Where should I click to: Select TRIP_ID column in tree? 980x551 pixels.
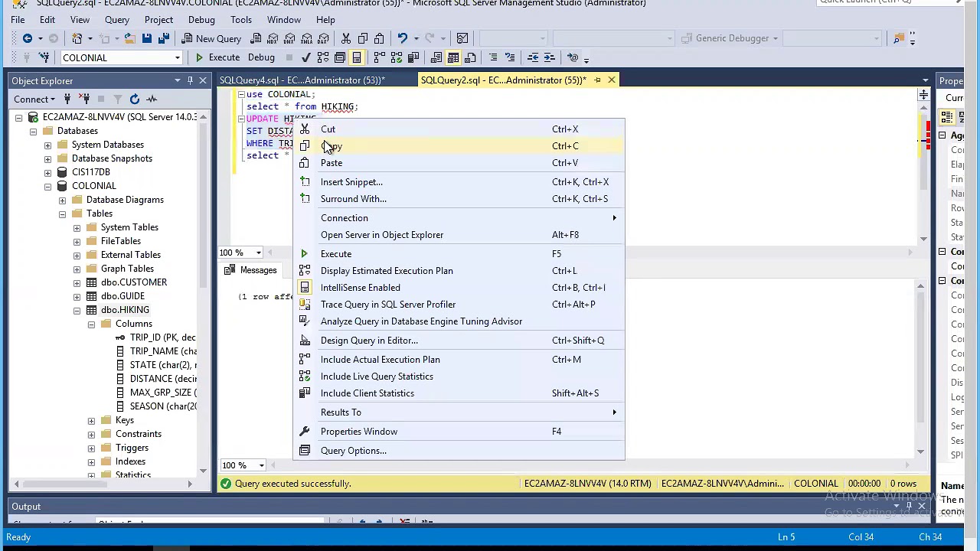coord(162,337)
